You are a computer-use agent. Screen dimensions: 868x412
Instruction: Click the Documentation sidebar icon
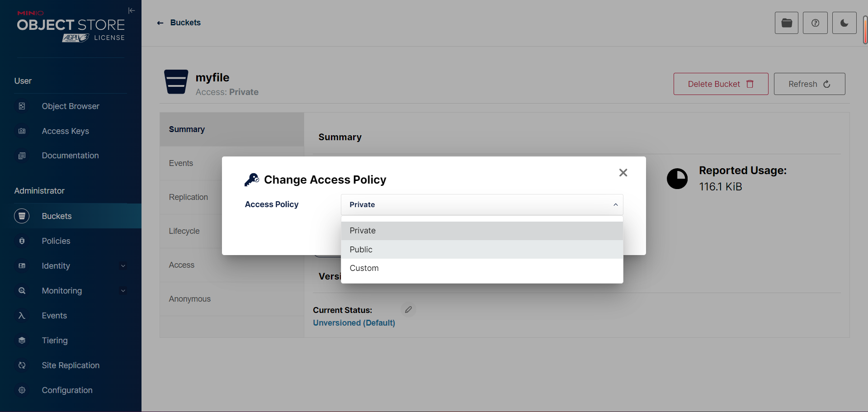[22, 156]
